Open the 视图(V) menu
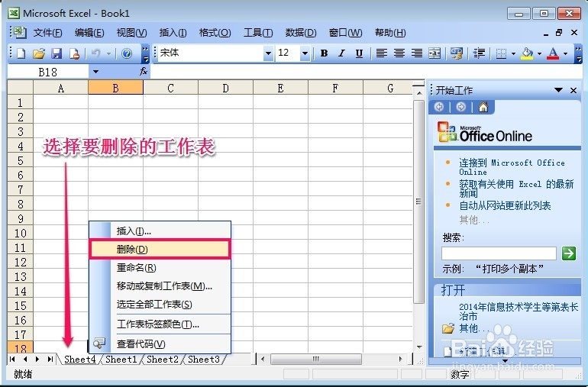 pyautogui.click(x=131, y=33)
